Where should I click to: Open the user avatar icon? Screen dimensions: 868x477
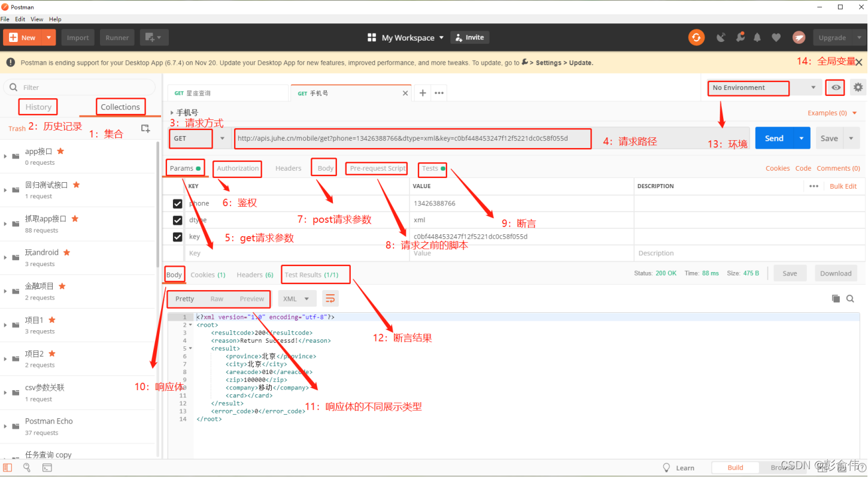799,37
